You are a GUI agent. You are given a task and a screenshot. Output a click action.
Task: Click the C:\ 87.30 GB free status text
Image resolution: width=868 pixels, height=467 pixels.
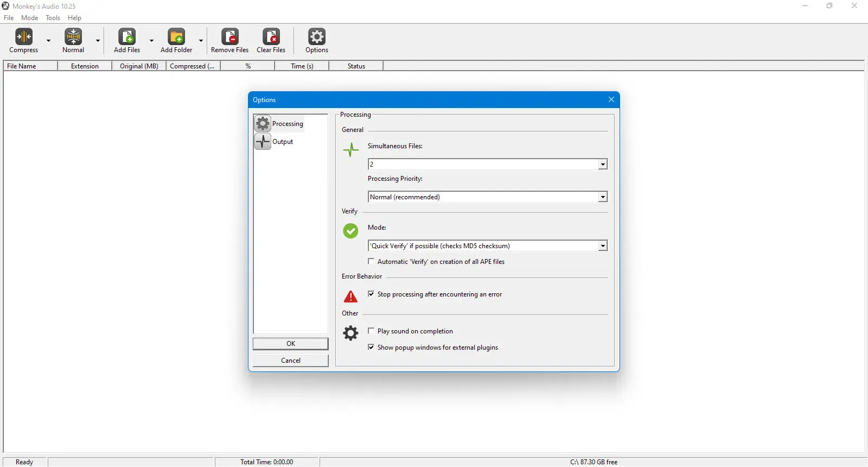coord(594,462)
